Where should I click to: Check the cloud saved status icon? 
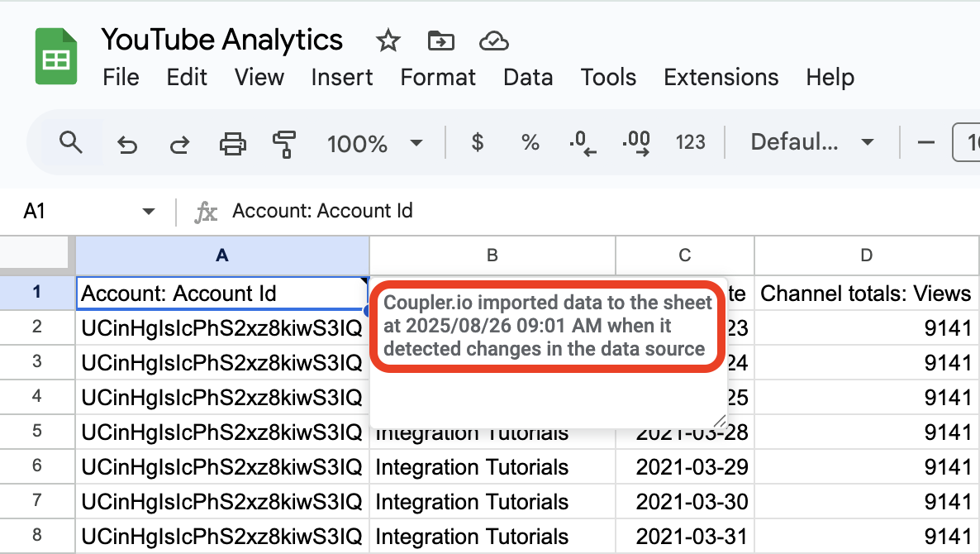coord(494,41)
